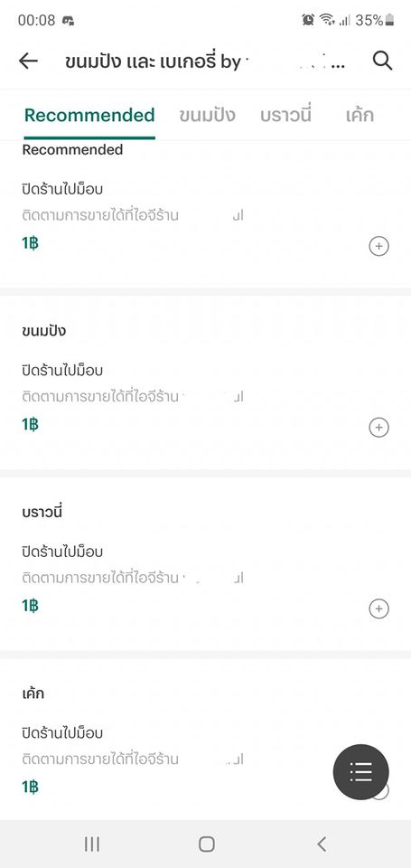Open ปิดร้านไปม็อบ item under ขนมปัง heading
Screen dimensions: 411x868
62,370
